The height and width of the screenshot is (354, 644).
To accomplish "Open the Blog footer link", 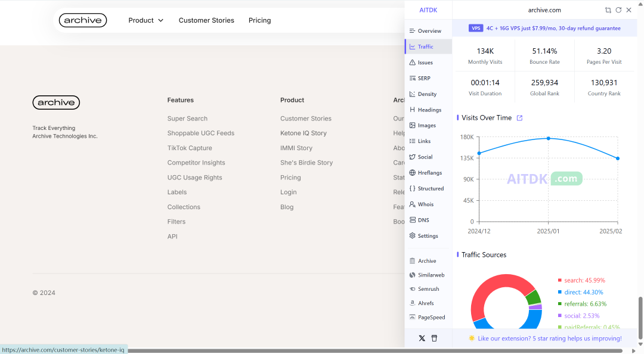I will coord(287,207).
